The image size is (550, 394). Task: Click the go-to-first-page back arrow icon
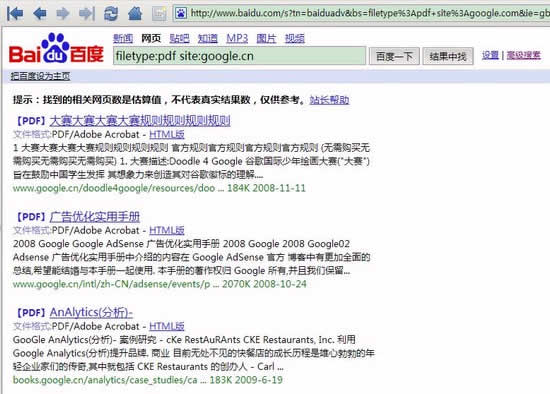pyautogui.click(x=15, y=13)
